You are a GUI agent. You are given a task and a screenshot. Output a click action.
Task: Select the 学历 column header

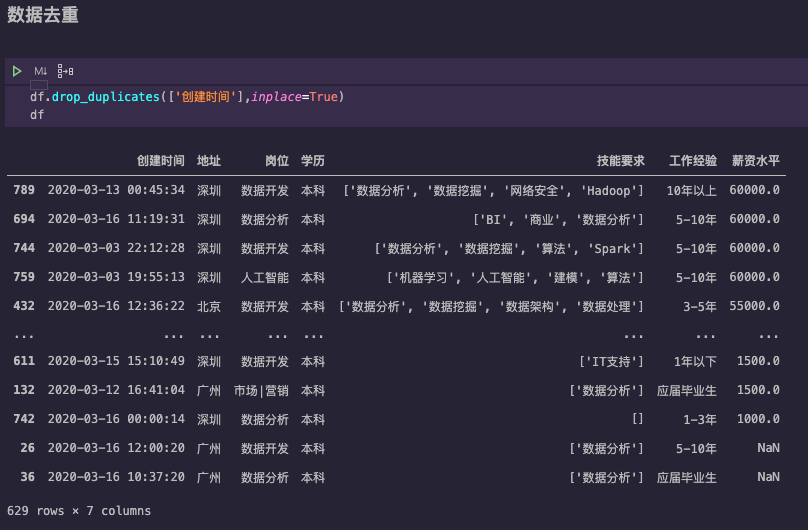point(313,161)
